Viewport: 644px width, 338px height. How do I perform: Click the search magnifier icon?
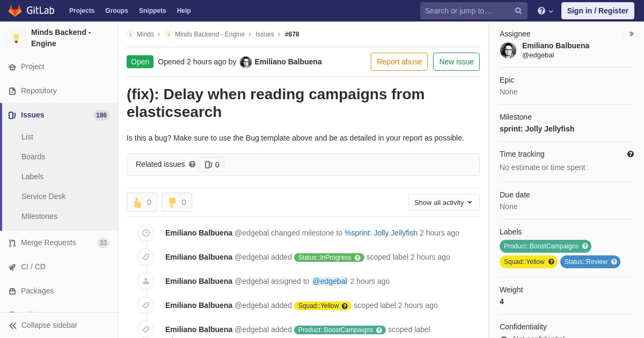click(518, 11)
